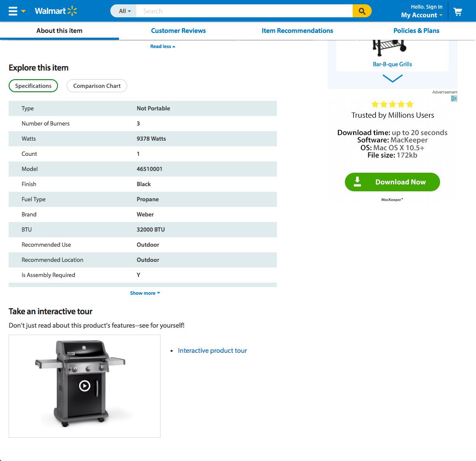Follow the Interactive product tour link

(212, 350)
